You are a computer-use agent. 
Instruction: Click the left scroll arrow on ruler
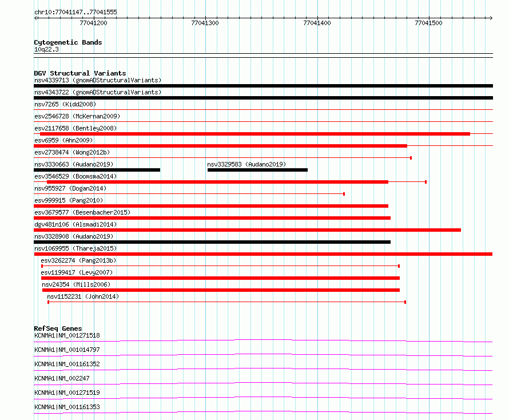[x=35, y=18]
